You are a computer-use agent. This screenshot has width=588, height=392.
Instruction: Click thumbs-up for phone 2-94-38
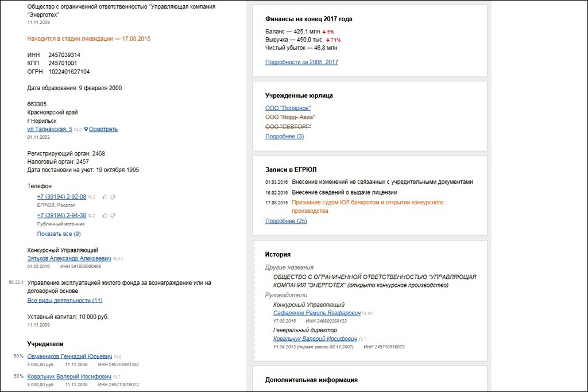tap(105, 215)
